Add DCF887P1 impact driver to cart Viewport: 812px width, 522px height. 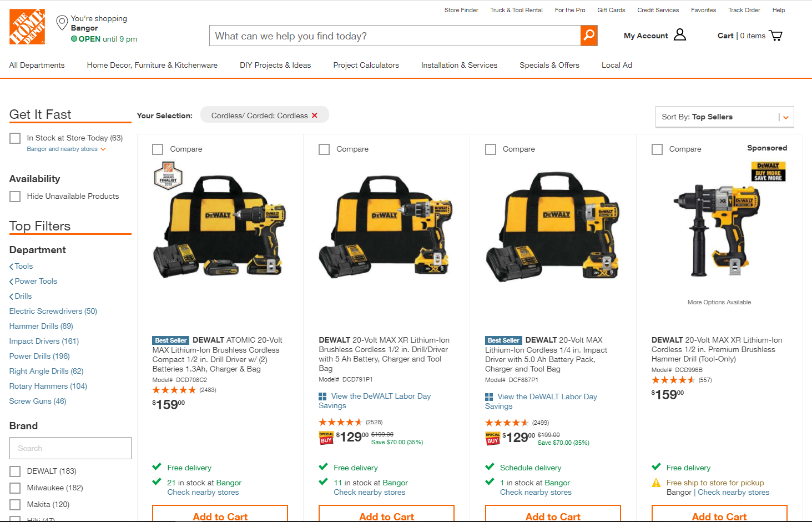point(553,514)
